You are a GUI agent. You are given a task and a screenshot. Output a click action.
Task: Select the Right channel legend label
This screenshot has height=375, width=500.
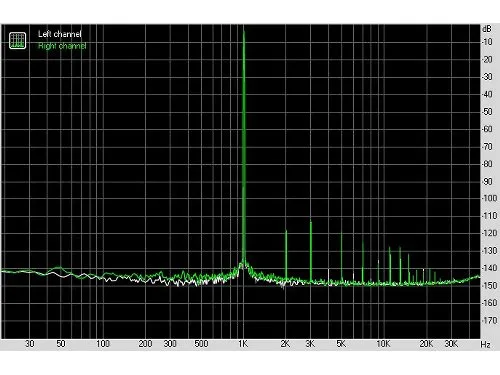click(62, 46)
